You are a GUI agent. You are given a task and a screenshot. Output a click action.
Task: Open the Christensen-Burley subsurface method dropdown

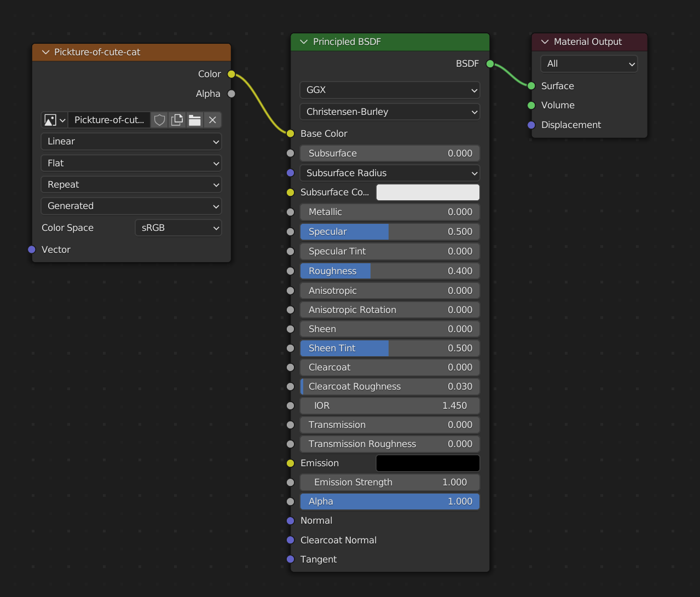pyautogui.click(x=390, y=112)
